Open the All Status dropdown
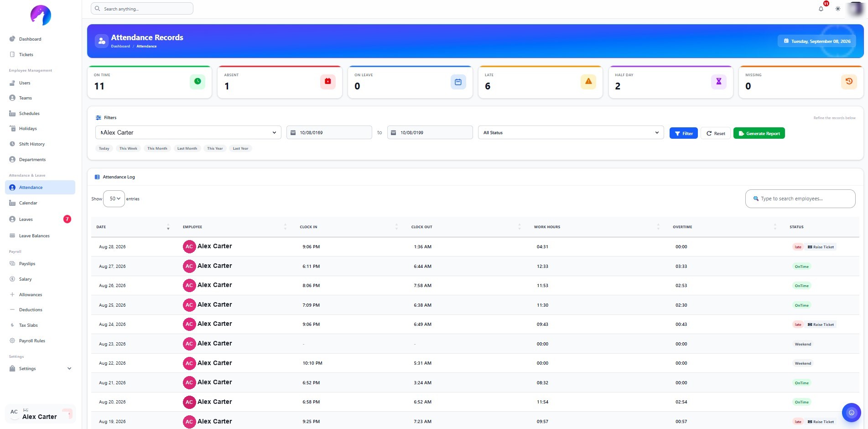The height and width of the screenshot is (429, 868). coord(571,132)
